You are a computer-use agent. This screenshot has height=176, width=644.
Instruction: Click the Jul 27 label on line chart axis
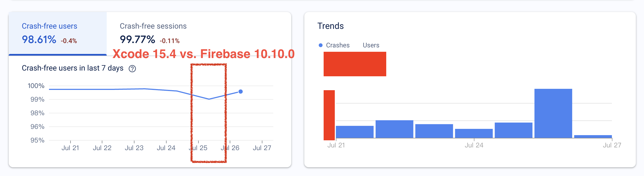click(x=262, y=148)
